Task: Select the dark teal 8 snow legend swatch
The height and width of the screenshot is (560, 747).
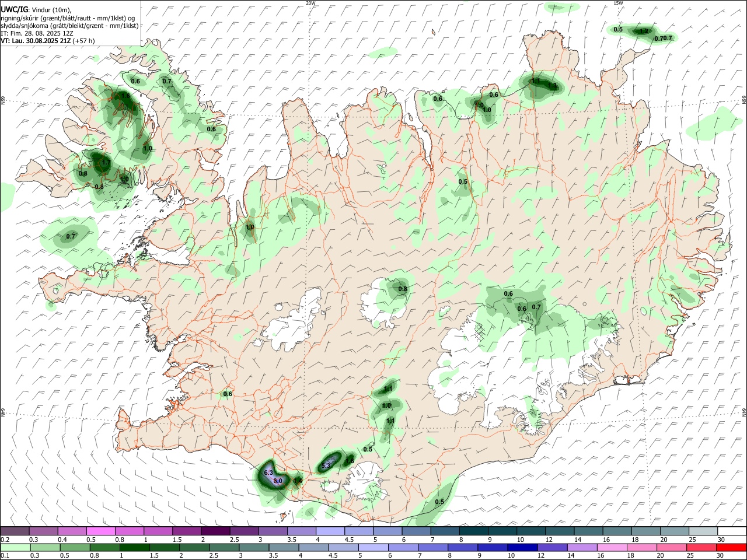Action: (473, 531)
